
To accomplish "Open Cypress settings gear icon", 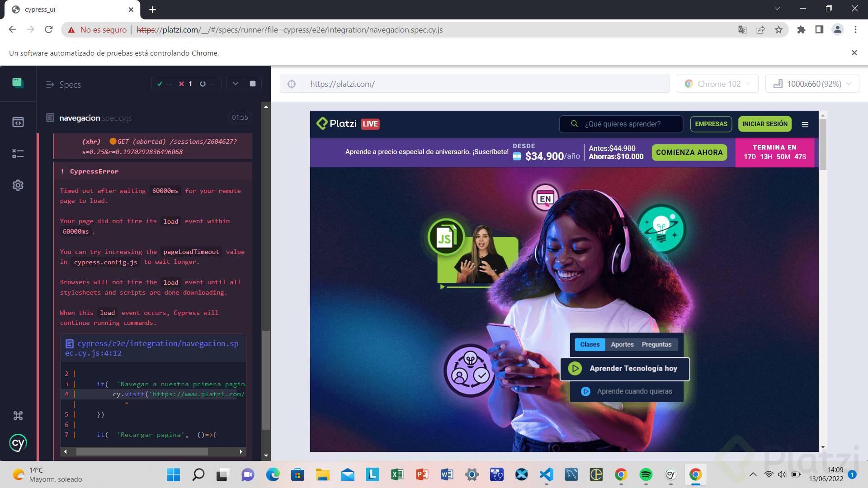I will tap(18, 185).
